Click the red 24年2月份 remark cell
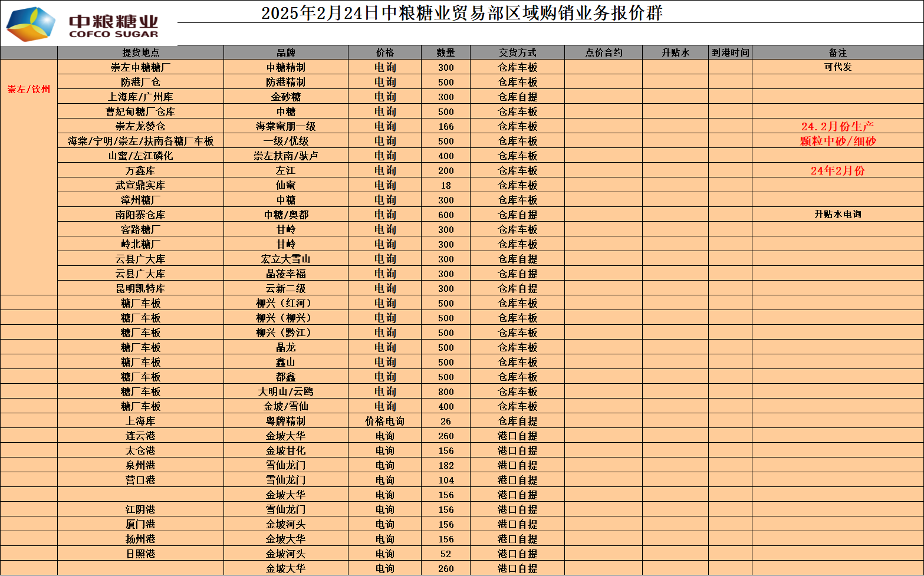This screenshot has height=576, width=924. coord(837,170)
